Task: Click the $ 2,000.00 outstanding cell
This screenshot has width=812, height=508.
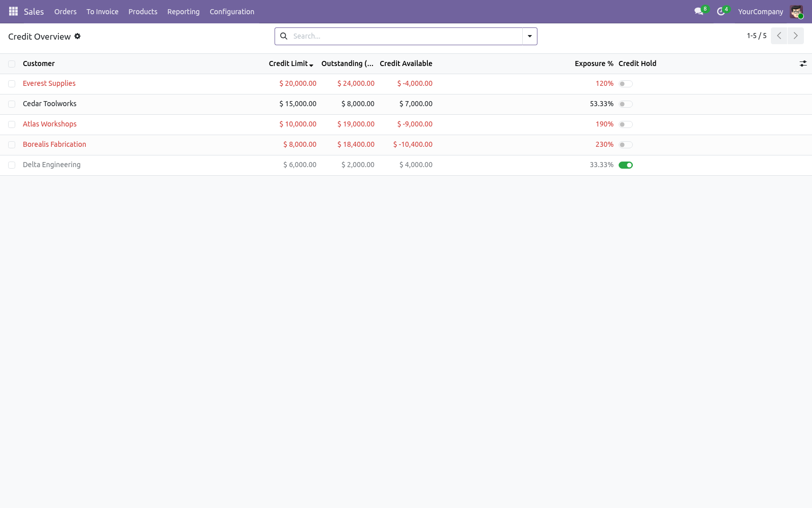Action: 358,165
